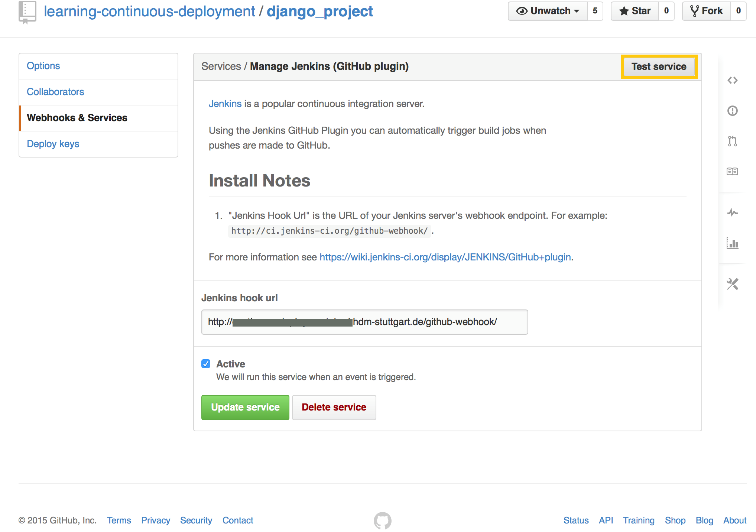Open the Status footer link
This screenshot has height=532, width=756.
pyautogui.click(x=576, y=520)
